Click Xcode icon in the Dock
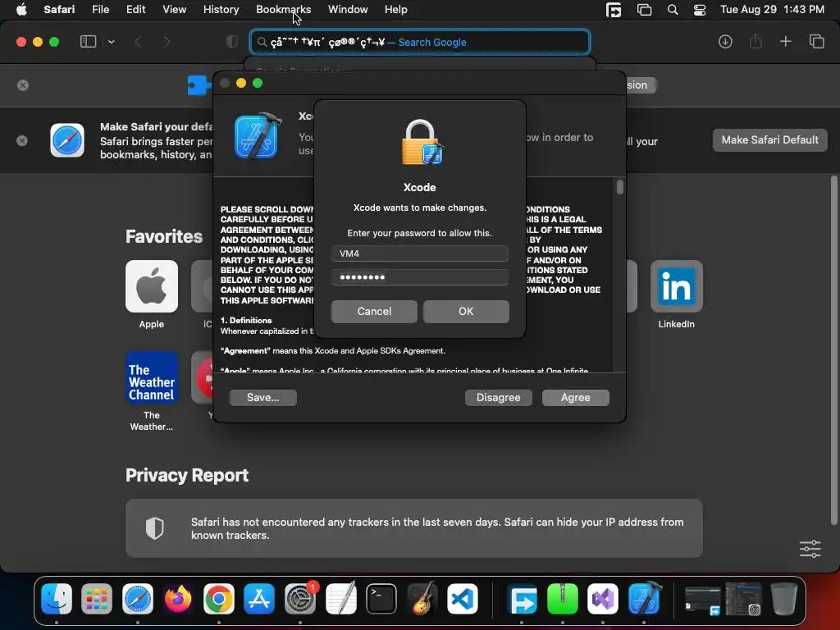Image resolution: width=840 pixels, height=630 pixels. tap(644, 599)
